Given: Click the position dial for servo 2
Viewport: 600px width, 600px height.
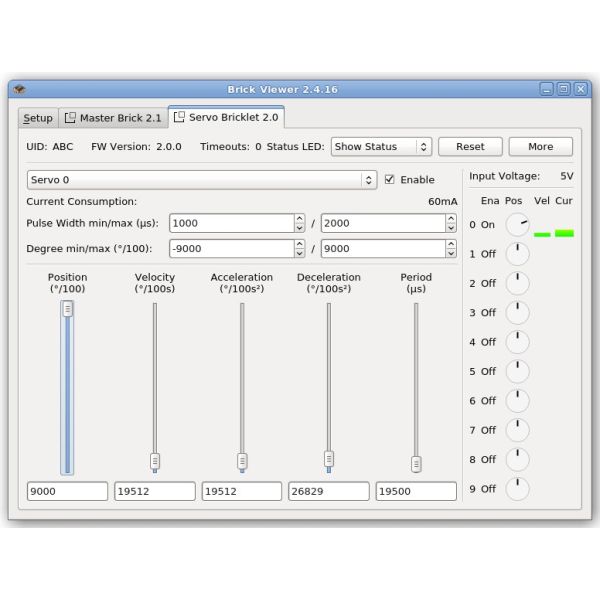Looking at the screenshot, I should [517, 283].
